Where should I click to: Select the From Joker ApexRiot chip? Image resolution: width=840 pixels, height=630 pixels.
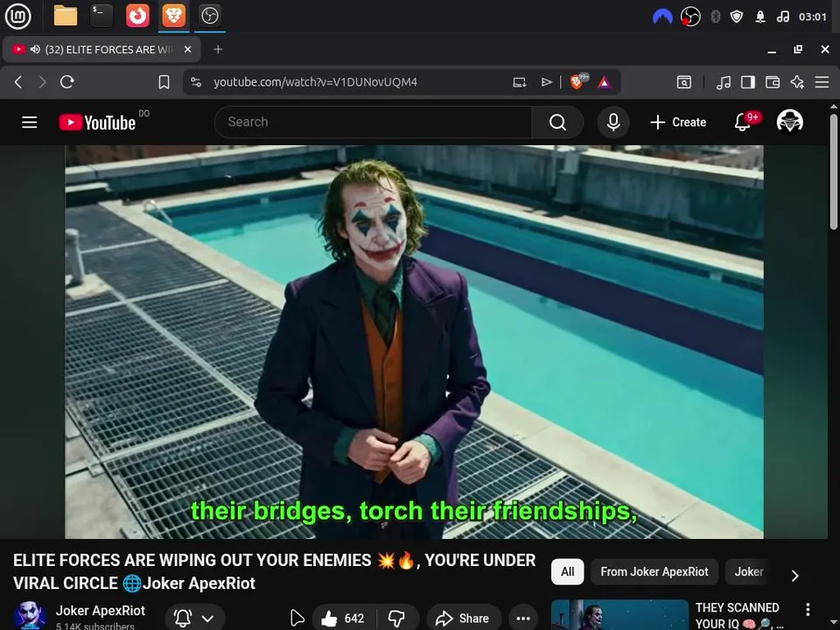click(x=654, y=571)
